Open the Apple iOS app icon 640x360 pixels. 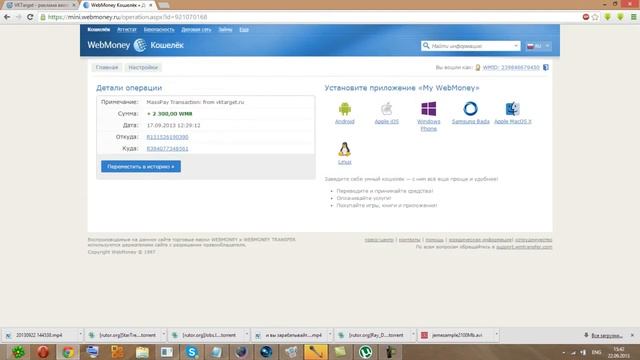[387, 109]
